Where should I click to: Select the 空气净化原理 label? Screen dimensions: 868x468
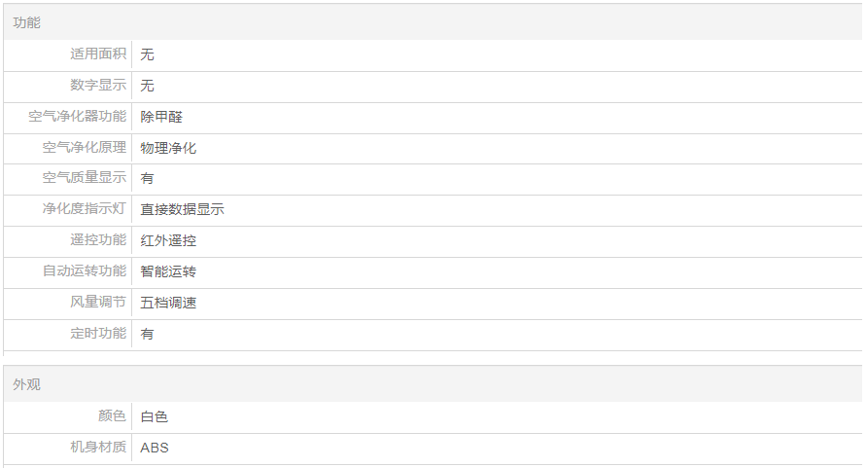click(x=85, y=147)
